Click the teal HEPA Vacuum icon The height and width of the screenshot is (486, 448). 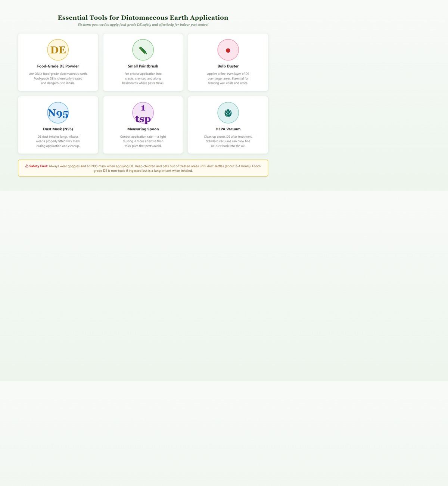[228, 113]
